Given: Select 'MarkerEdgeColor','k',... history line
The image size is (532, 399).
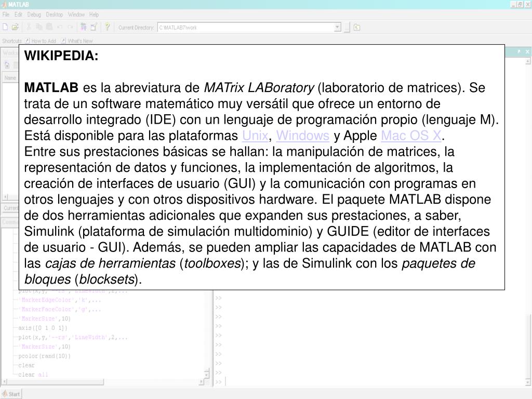Looking at the screenshot, I should point(59,300).
